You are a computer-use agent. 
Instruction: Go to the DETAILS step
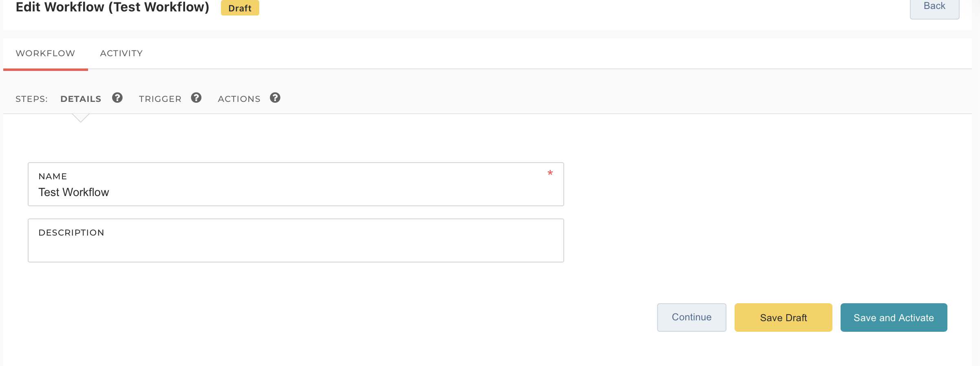[x=81, y=99]
